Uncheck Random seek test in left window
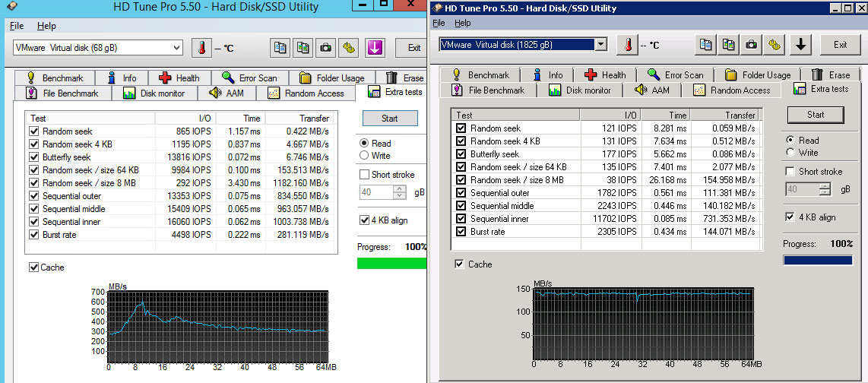Viewport: 868px width, 383px height. (33, 131)
